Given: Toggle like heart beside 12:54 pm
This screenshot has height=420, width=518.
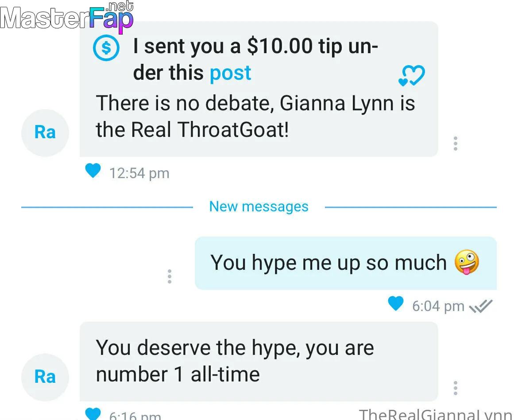Looking at the screenshot, I should [93, 171].
